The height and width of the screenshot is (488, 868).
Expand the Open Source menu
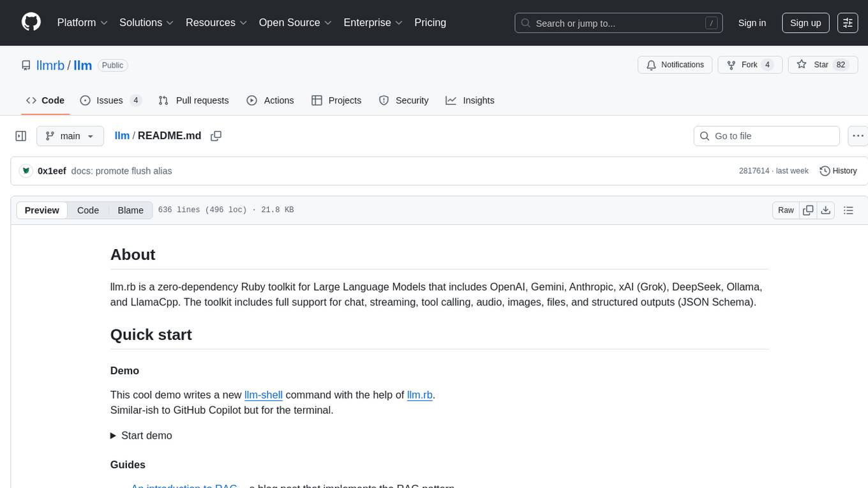(296, 22)
